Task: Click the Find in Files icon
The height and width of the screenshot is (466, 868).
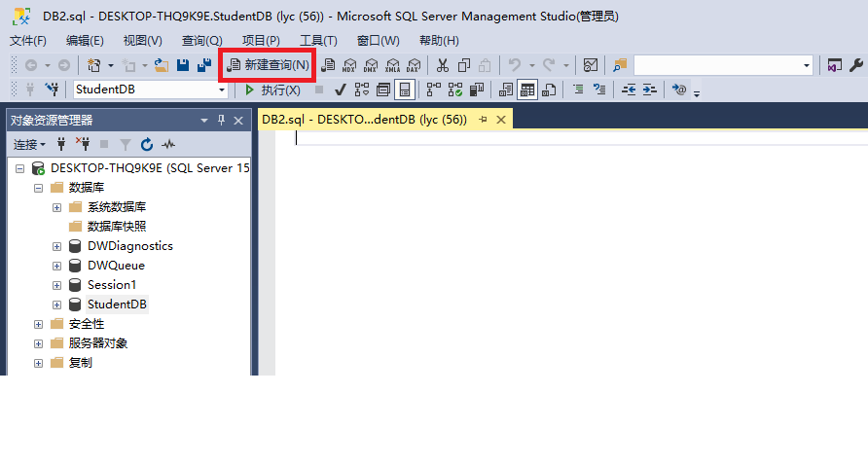Action: (x=620, y=65)
